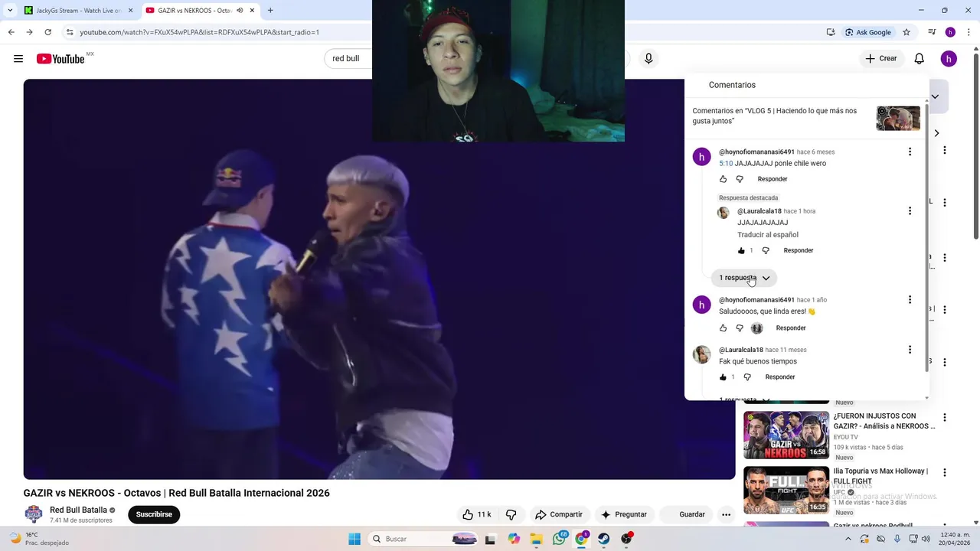Bookmark this page with the star
This screenshot has height=551, width=980.
(x=906, y=32)
